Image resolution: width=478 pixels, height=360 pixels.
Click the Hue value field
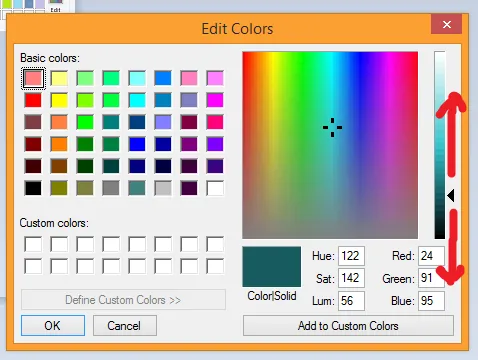coord(351,256)
